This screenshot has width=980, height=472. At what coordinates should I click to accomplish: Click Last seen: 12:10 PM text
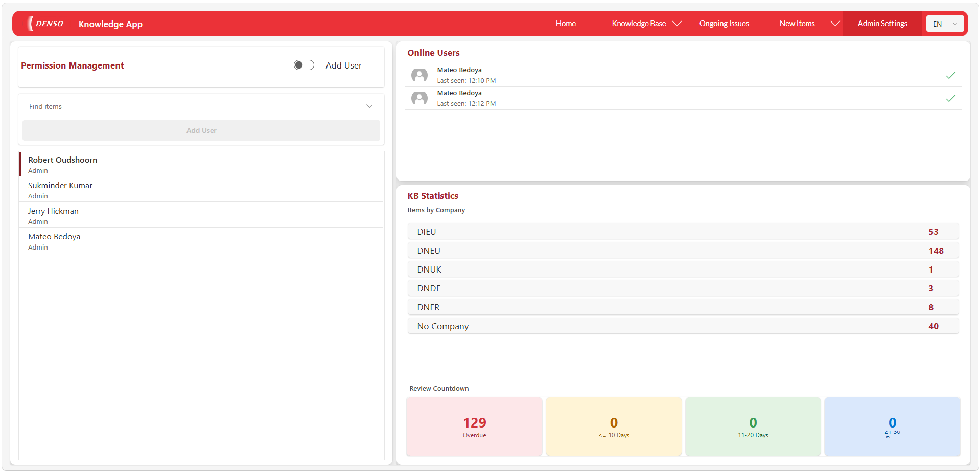466,81
